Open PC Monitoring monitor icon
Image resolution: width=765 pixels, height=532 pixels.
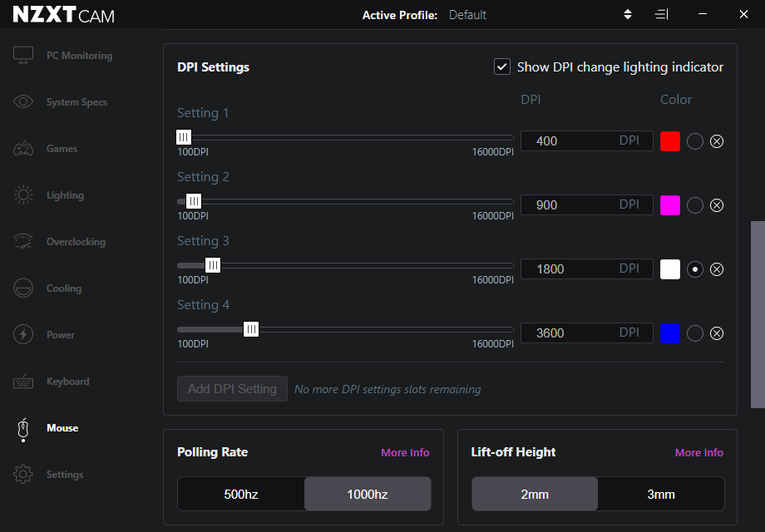(x=23, y=55)
